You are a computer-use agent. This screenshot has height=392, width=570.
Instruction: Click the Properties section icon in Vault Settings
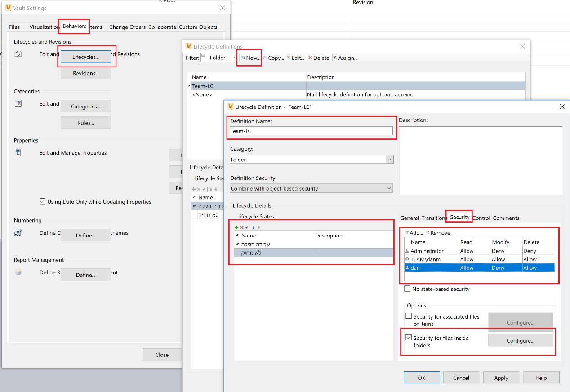pos(18,152)
